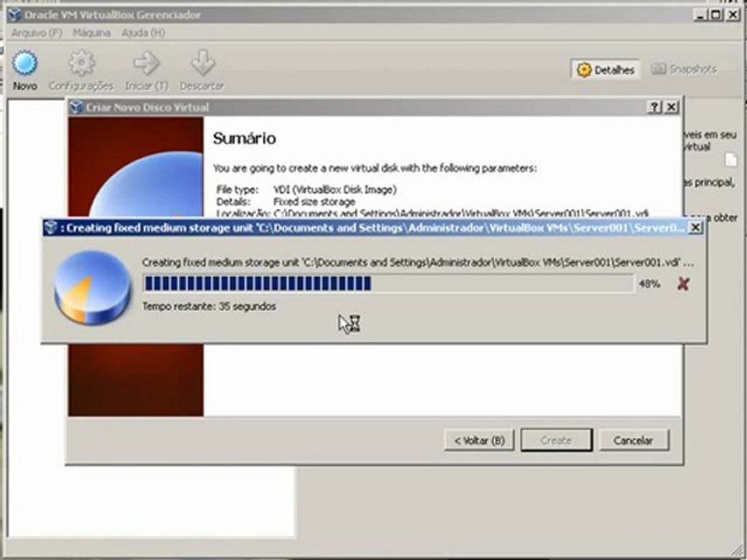Cancel disk creation with red X icon
The width and height of the screenshot is (747, 560).
tap(683, 284)
